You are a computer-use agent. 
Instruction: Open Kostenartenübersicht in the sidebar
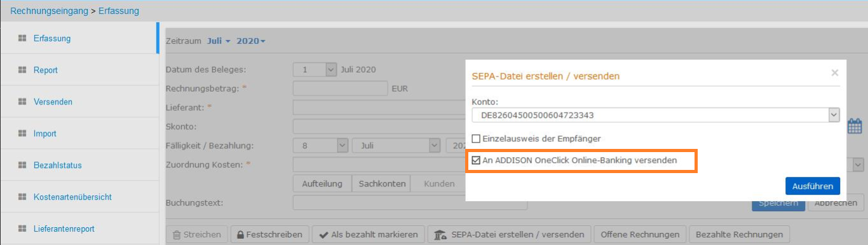click(72, 197)
